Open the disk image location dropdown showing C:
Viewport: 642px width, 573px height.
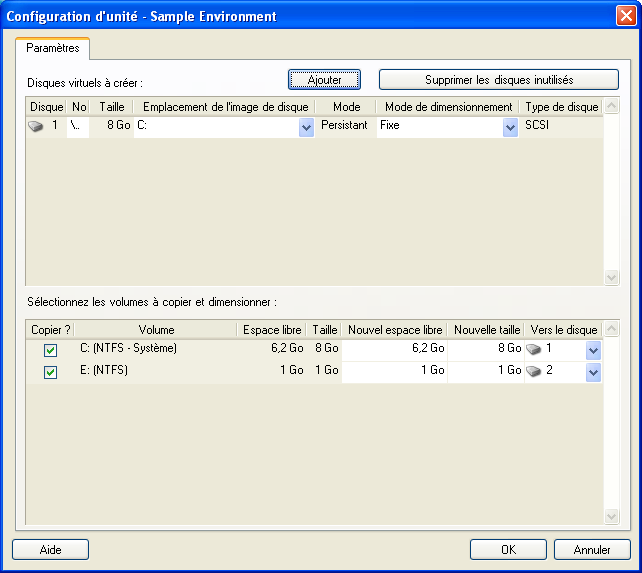pos(306,127)
